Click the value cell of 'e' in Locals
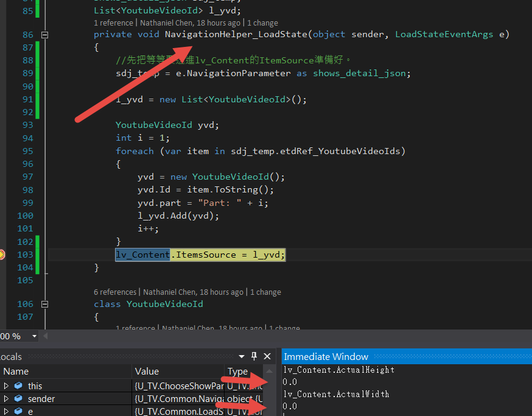 [x=178, y=411]
